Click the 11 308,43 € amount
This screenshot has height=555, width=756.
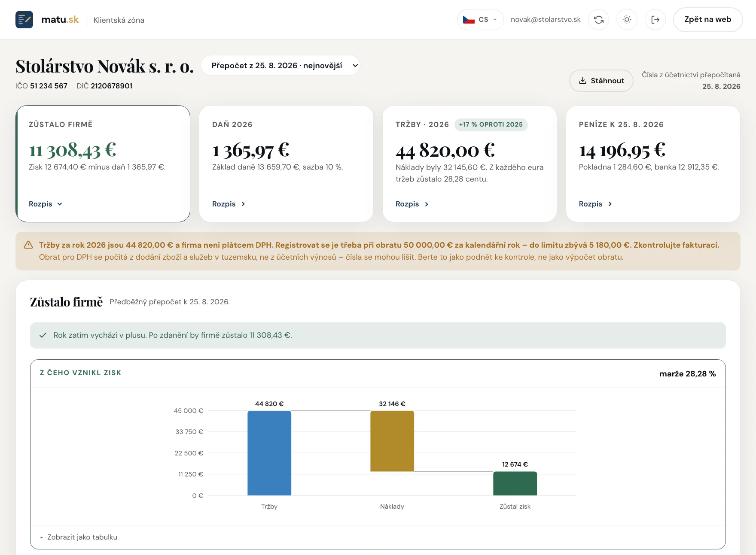click(x=73, y=150)
